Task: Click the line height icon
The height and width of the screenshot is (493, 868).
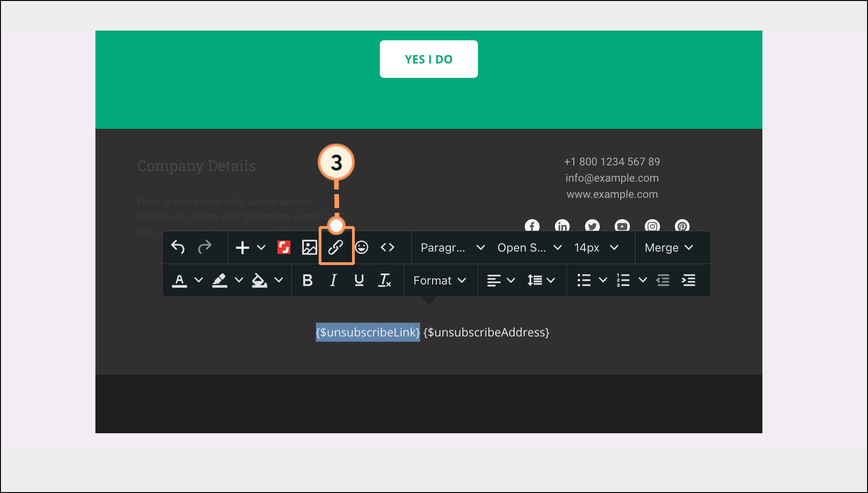Action: (535, 280)
